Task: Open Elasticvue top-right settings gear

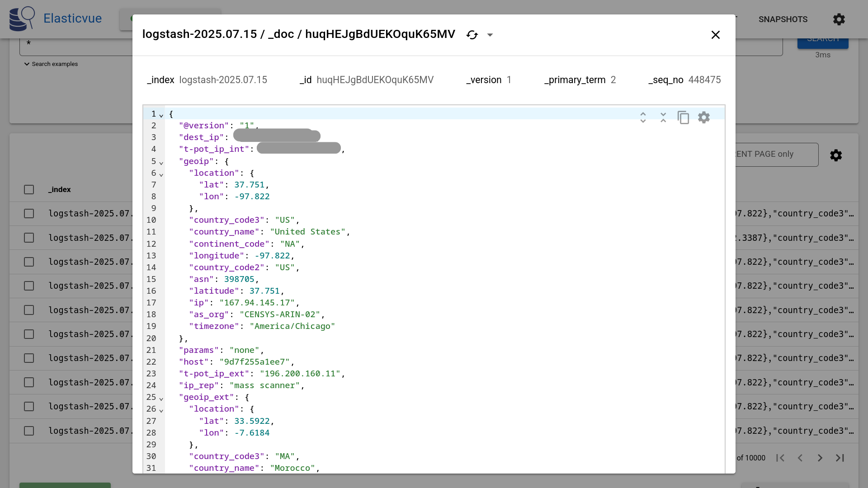Action: coord(839,19)
